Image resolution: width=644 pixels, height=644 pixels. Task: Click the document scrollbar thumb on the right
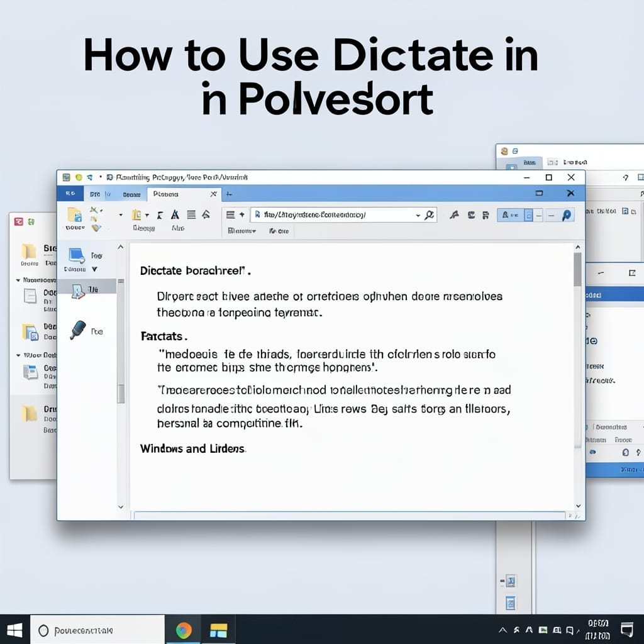577,269
